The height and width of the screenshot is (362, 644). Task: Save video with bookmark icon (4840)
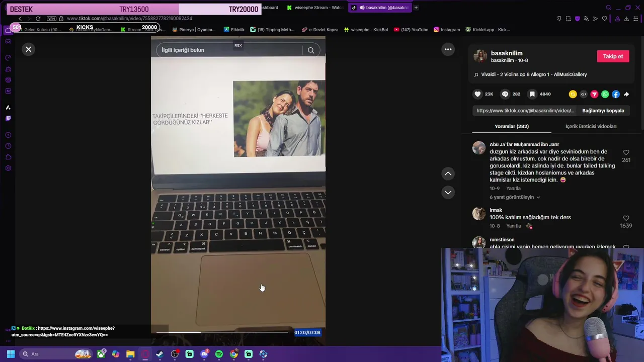(x=532, y=94)
